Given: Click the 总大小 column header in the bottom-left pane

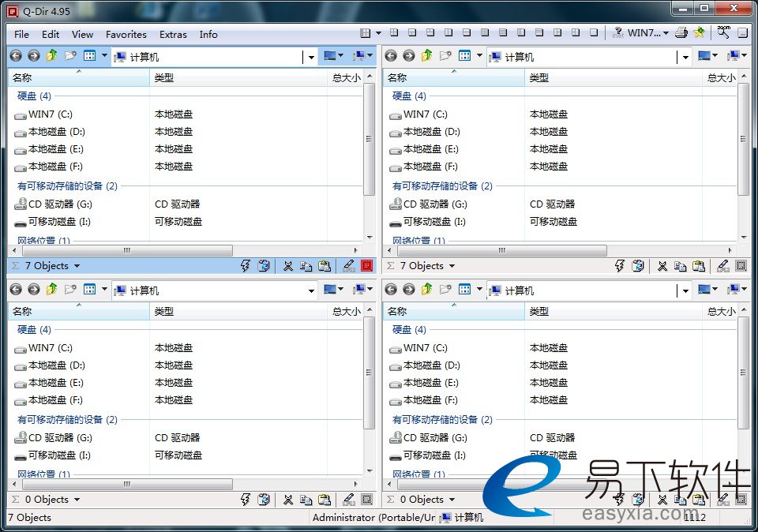Looking at the screenshot, I should point(345,311).
